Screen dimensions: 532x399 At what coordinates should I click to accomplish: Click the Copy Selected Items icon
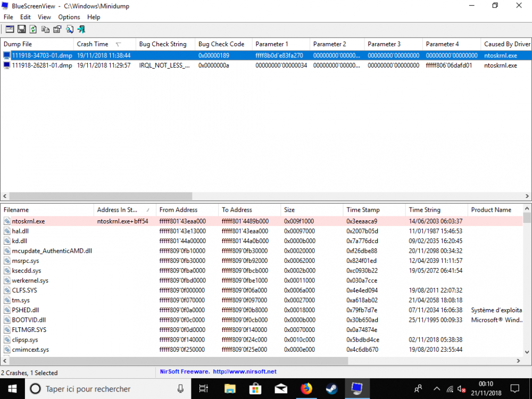(45, 29)
